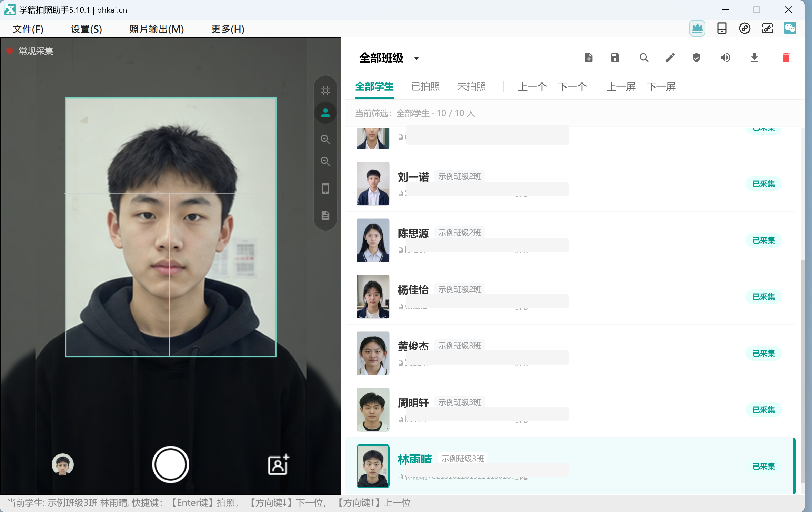Click the 下一屏 button
Image resolution: width=812 pixels, height=512 pixels.
coord(661,86)
